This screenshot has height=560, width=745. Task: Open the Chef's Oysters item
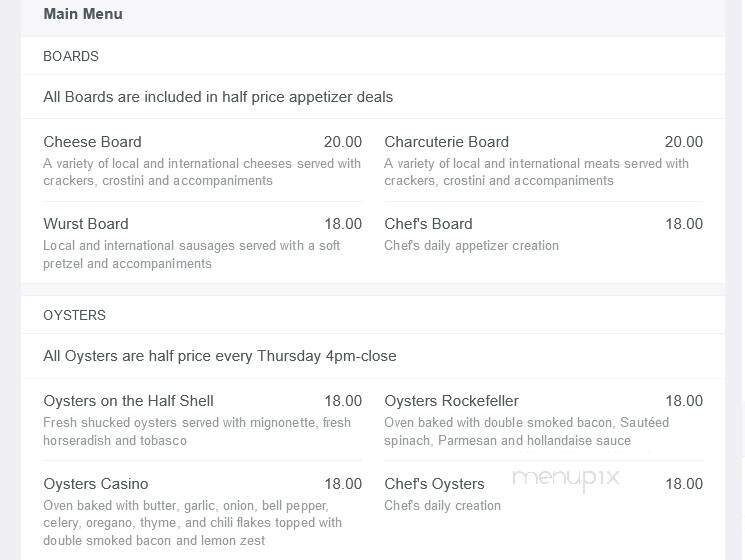click(x=434, y=484)
